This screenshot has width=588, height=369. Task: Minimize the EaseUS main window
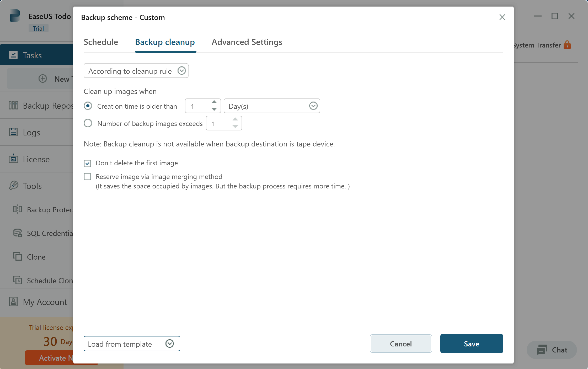coord(538,16)
